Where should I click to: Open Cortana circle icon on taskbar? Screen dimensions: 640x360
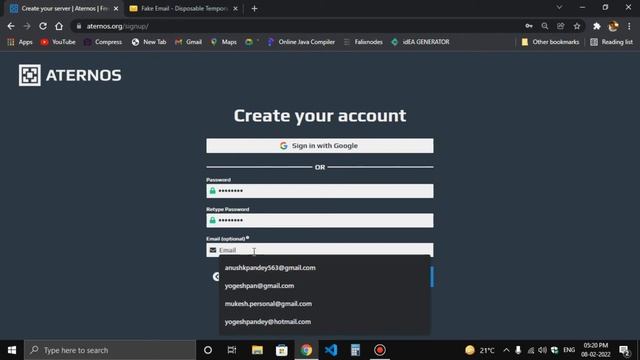pyautogui.click(x=208, y=350)
